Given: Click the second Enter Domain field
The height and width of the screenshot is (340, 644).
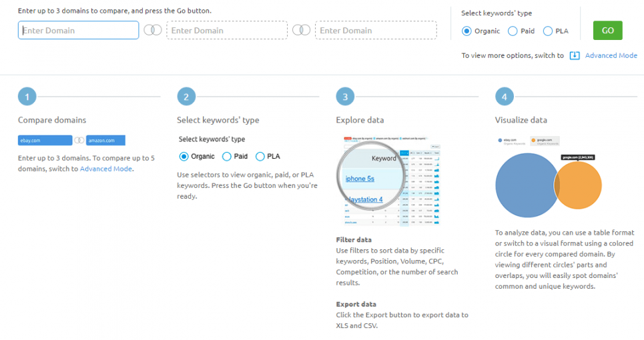Looking at the screenshot, I should [226, 31].
